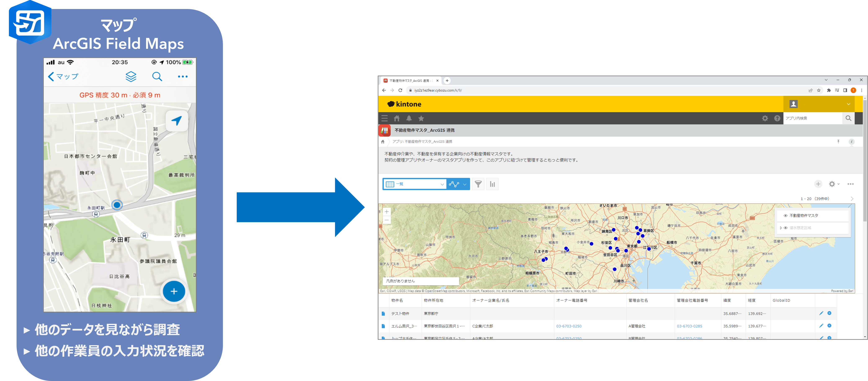868x381 pixels.
Task: Open kintone bookmarks star
Action: (x=421, y=118)
